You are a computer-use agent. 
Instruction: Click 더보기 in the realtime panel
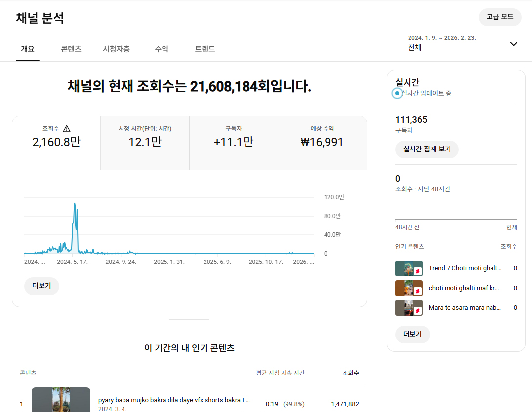412,334
